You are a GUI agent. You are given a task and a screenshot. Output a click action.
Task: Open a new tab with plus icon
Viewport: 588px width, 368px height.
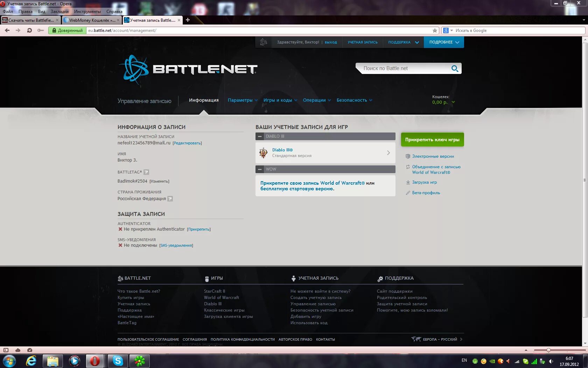tap(188, 20)
